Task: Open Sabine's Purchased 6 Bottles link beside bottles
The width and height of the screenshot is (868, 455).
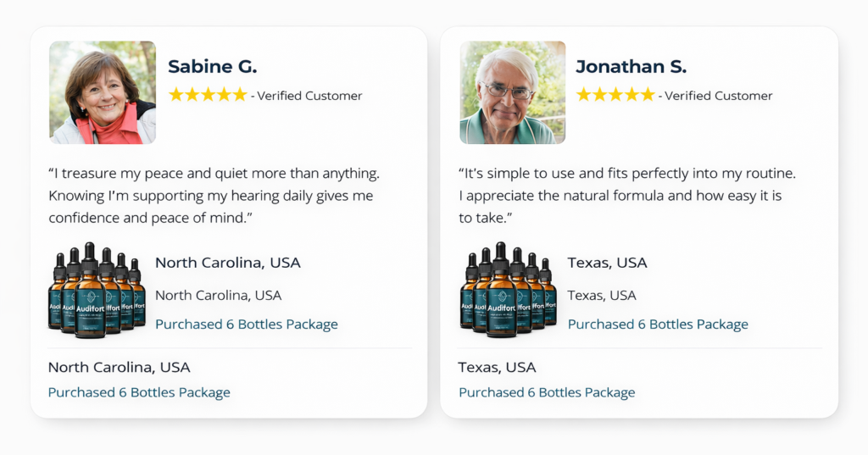Action: [x=246, y=325]
